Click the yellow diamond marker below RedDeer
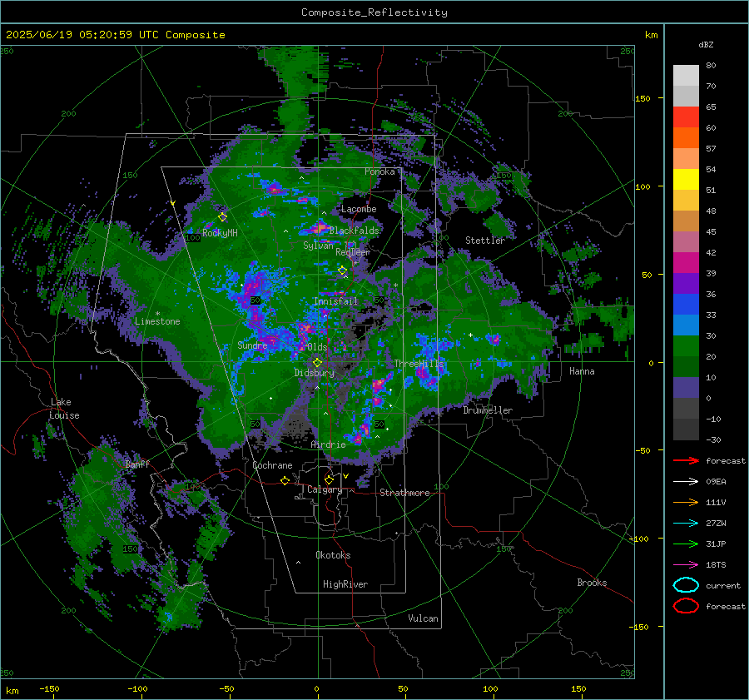This screenshot has width=749, height=700. tap(342, 271)
